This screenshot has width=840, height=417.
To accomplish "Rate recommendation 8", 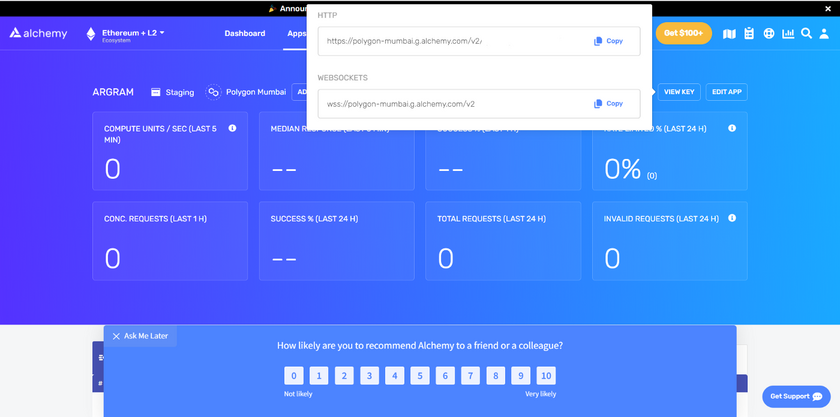I will 496,376.
